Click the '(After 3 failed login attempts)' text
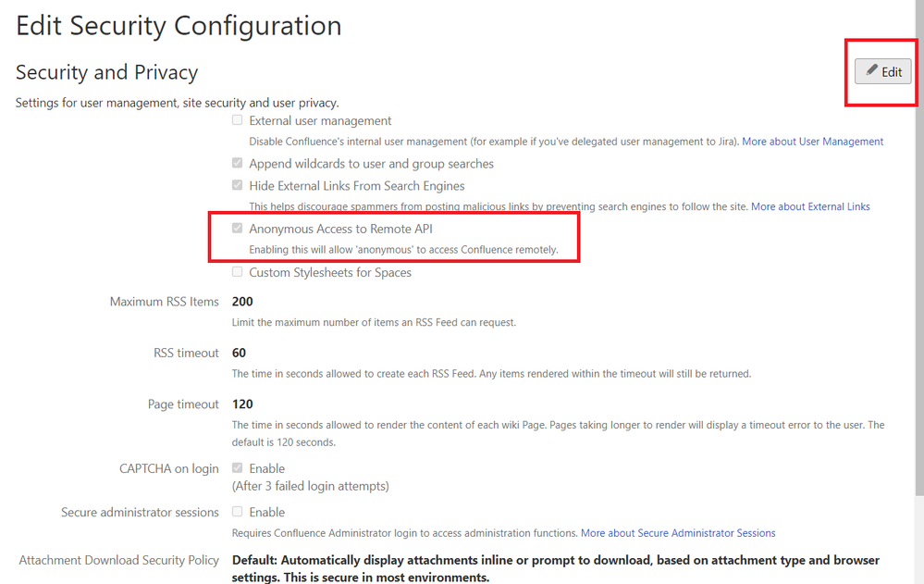This screenshot has height=584, width=924. click(311, 486)
